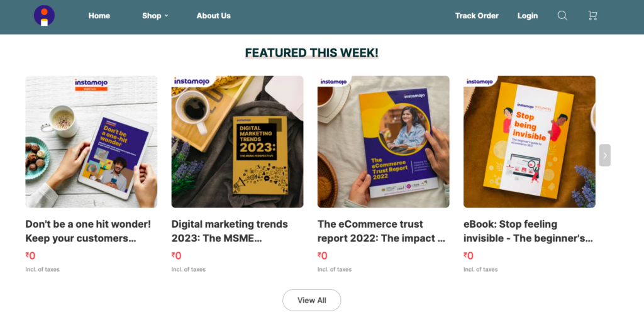
Task: Open Digital Marketing Trends 2023 book image
Action: pos(237,141)
